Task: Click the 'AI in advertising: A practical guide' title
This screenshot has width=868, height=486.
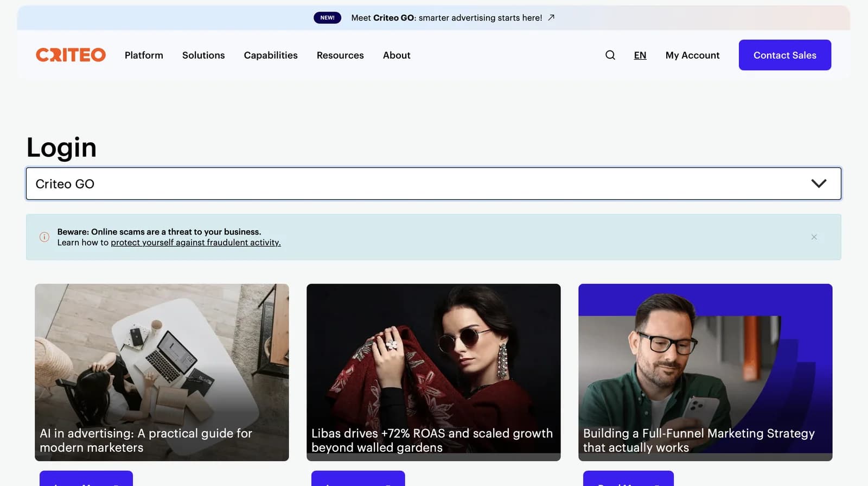Action: click(x=146, y=440)
